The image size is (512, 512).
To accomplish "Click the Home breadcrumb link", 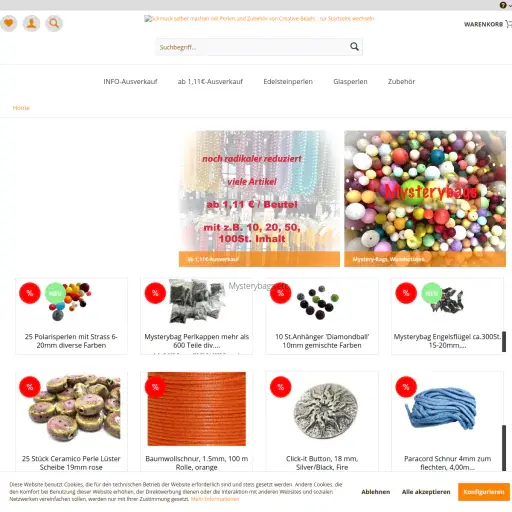I will [21, 108].
